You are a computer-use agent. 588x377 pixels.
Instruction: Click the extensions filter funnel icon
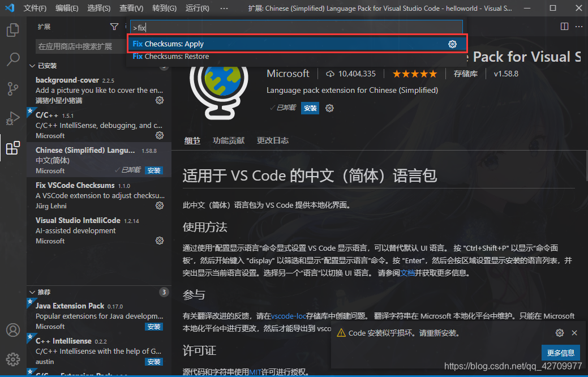tap(114, 27)
